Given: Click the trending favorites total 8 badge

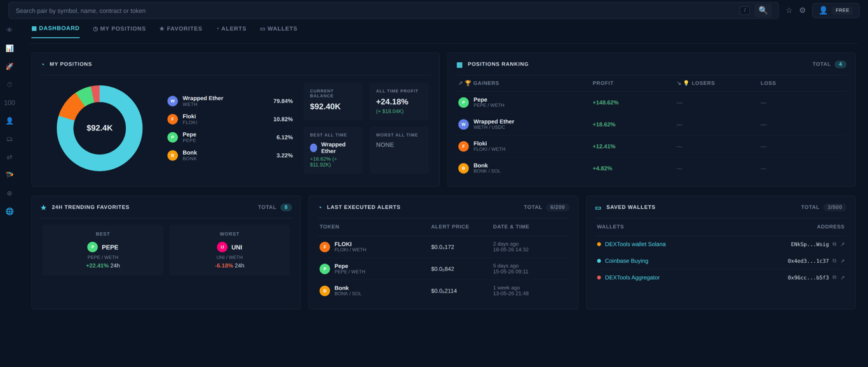Looking at the screenshot, I should pos(287,207).
